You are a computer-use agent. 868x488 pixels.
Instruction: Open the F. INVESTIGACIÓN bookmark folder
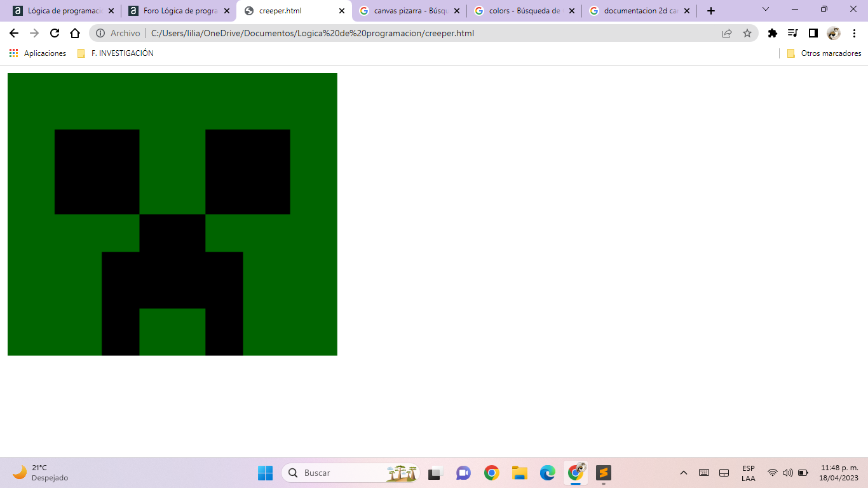116,53
